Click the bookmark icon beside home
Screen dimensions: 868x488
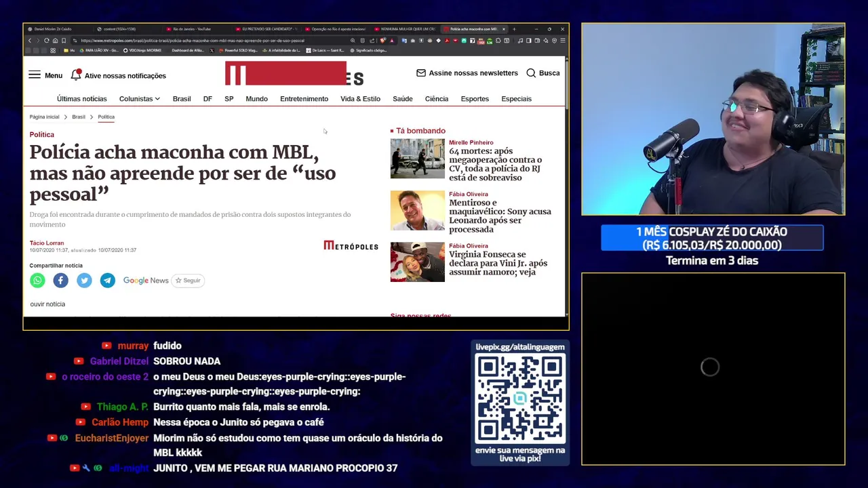tap(64, 41)
